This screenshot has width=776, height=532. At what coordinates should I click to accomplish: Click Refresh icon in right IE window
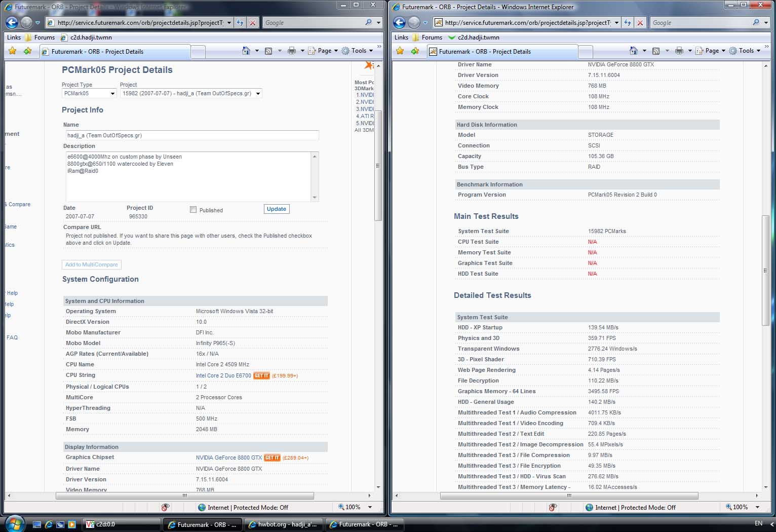click(x=627, y=22)
